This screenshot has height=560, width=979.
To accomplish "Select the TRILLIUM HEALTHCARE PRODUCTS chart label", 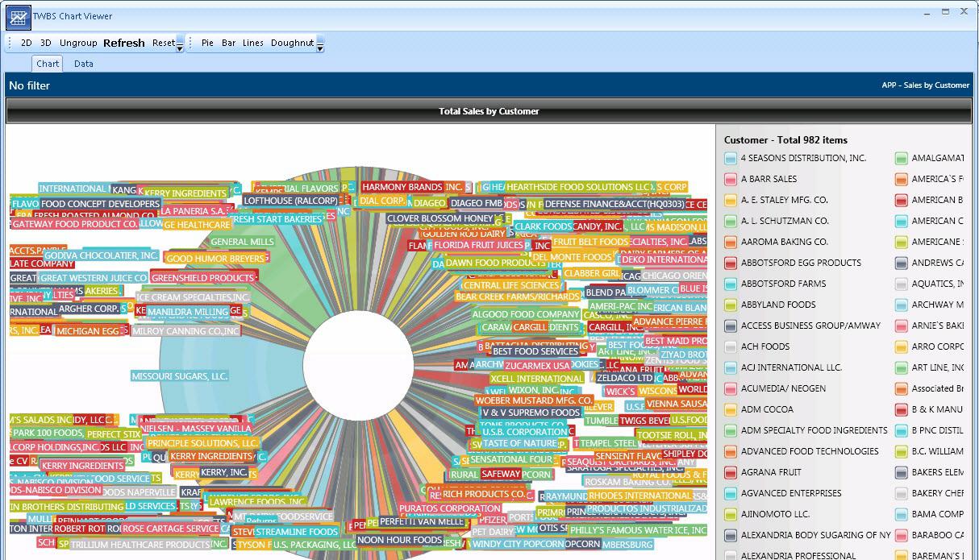I will coord(140,545).
